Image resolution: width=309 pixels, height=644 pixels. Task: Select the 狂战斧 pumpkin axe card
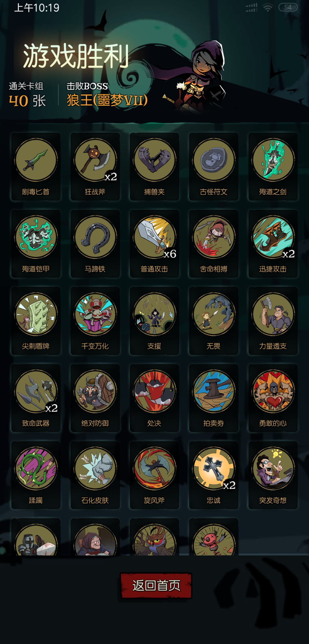pos(95,166)
